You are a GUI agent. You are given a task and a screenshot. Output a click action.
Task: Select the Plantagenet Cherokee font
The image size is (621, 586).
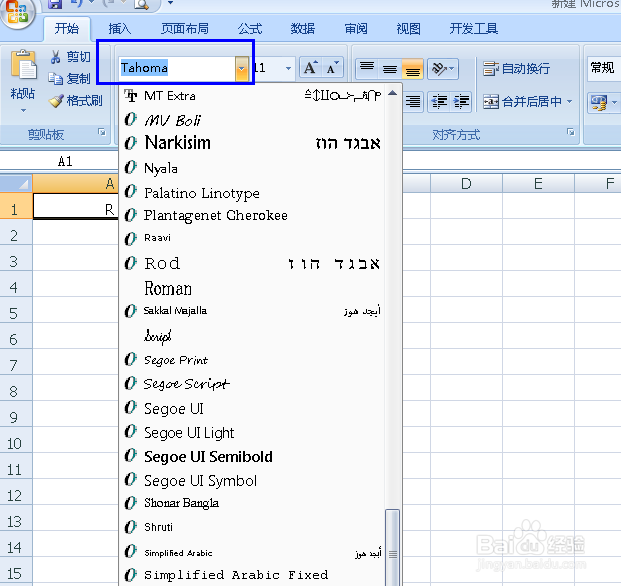(252, 215)
